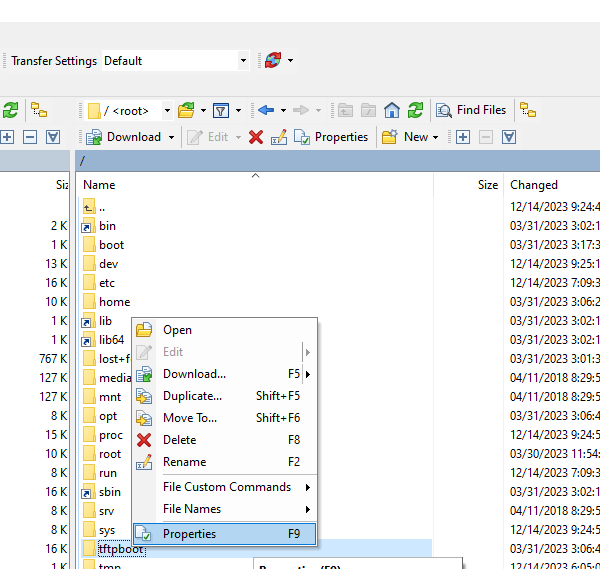Image resolution: width=600 pixels, height=569 pixels.
Task: Choose Properties in the context menu
Action: [x=189, y=534]
